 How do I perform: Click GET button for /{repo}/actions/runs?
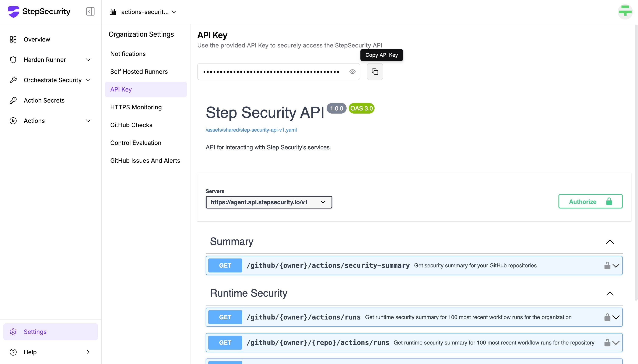(x=225, y=343)
